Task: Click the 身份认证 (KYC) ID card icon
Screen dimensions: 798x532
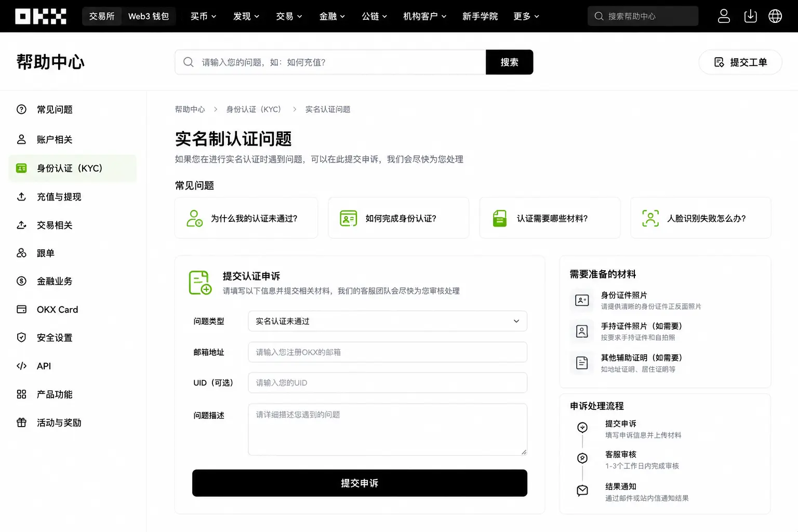Action: pos(21,168)
